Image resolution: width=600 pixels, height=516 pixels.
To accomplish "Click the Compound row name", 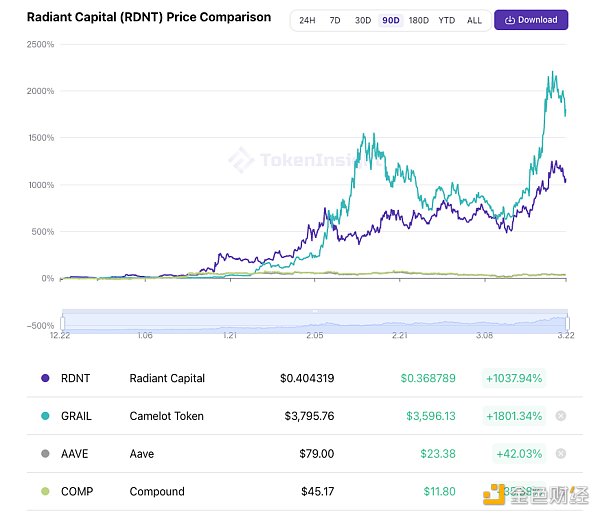I will coord(157,492).
